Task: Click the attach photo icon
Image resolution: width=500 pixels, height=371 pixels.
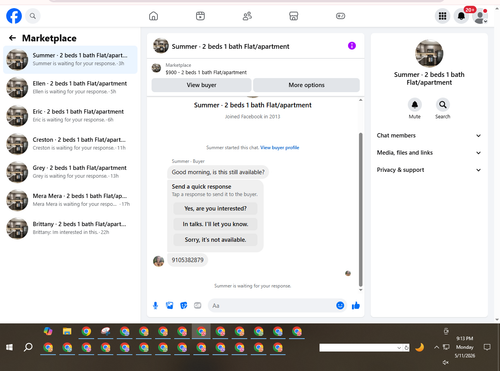Action: pyautogui.click(x=170, y=305)
